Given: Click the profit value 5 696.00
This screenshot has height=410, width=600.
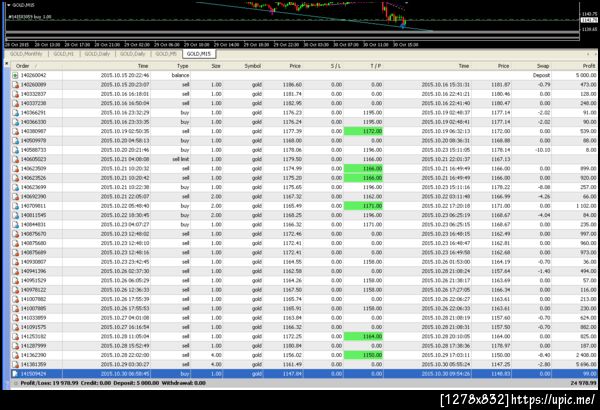Looking at the screenshot, I should click(x=586, y=364).
